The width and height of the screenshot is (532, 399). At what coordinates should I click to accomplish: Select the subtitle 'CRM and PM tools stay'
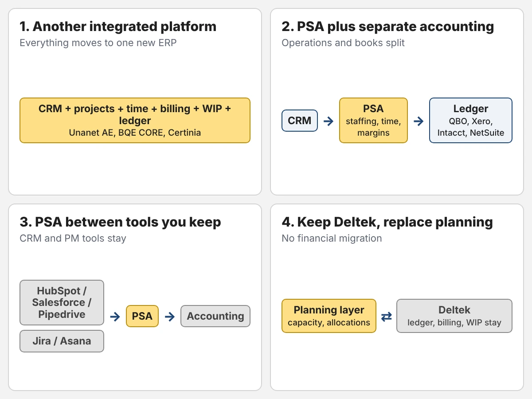pos(73,239)
